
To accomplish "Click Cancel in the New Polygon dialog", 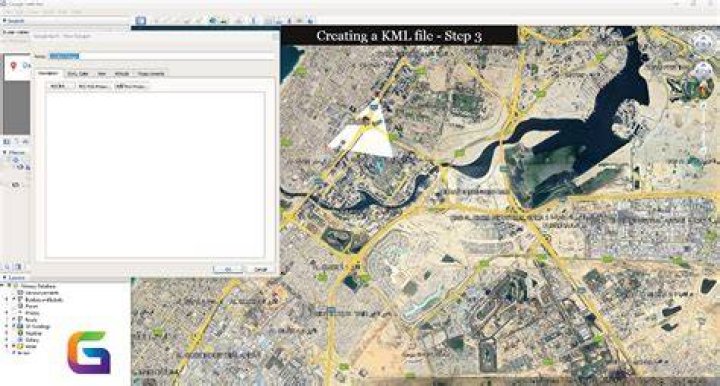I will click(x=260, y=269).
